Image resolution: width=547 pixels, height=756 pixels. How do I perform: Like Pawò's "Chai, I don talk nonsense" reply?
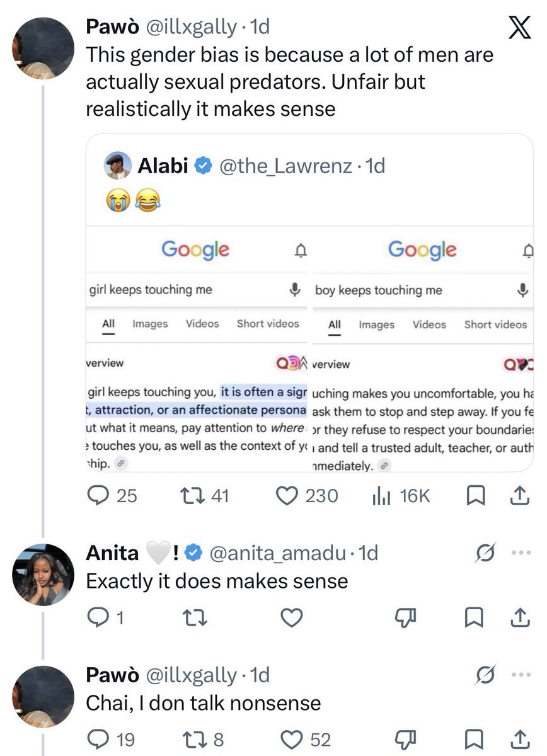click(x=305, y=740)
